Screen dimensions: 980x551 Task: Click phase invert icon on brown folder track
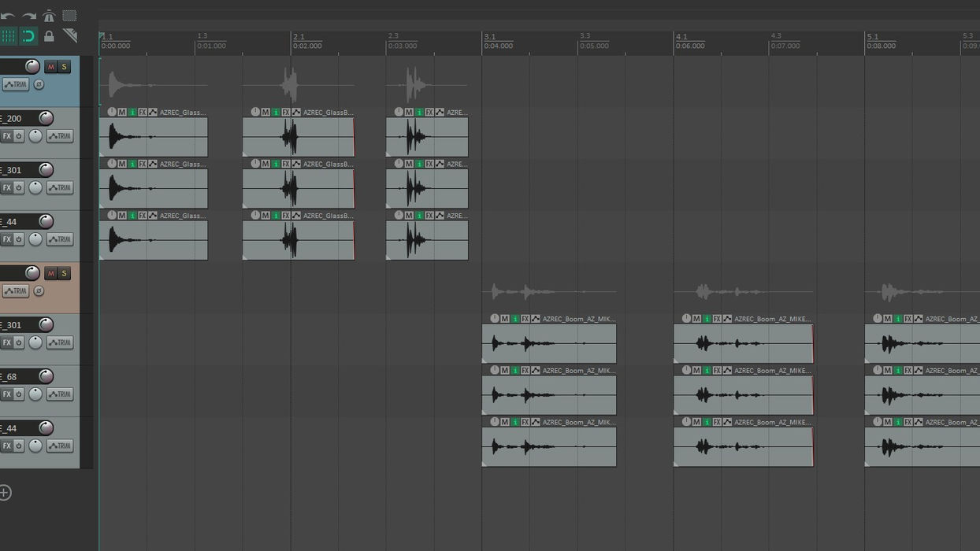(39, 291)
